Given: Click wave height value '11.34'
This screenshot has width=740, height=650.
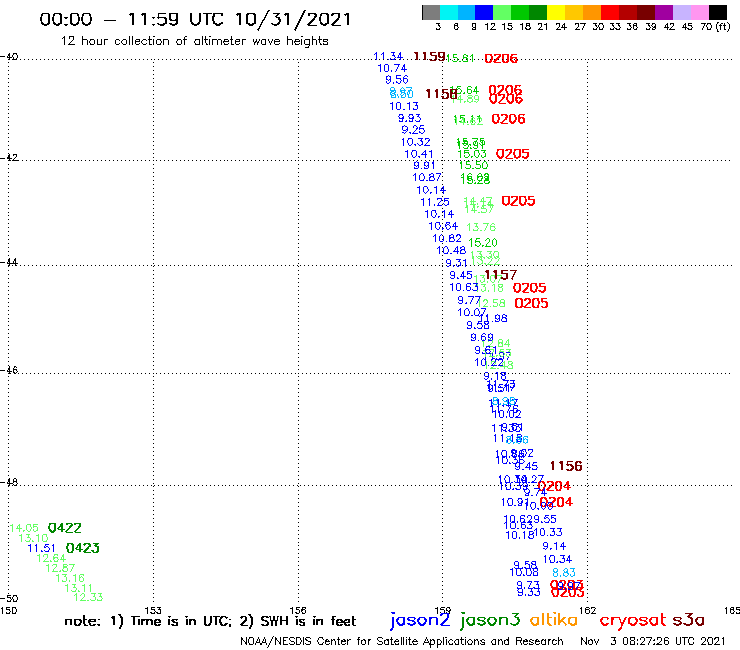Looking at the screenshot, I should click(x=388, y=56).
